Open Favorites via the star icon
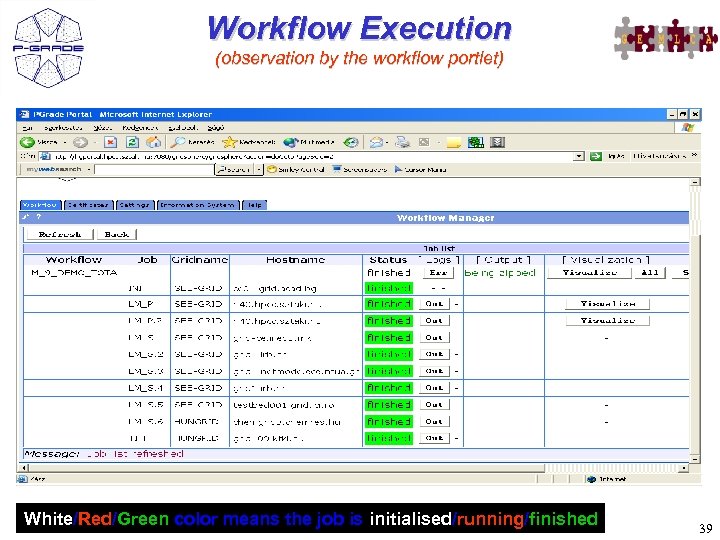The image size is (720, 540). [229, 142]
